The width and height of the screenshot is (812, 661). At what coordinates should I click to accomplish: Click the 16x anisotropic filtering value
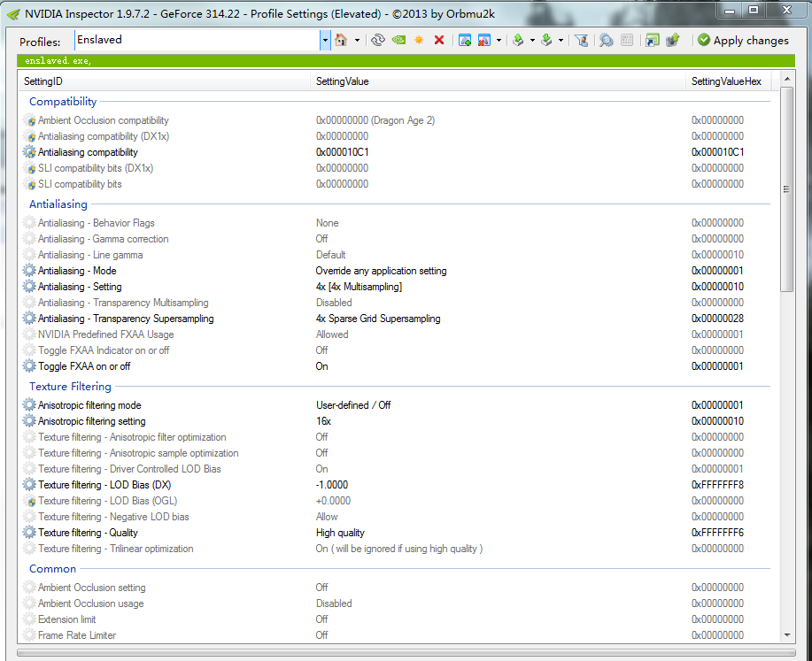324,421
